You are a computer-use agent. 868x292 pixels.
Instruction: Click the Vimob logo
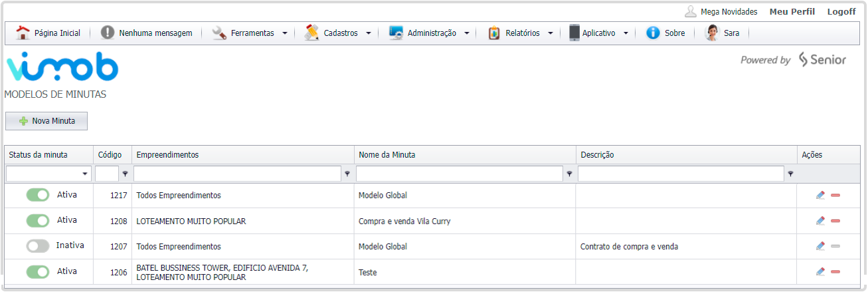[62, 67]
